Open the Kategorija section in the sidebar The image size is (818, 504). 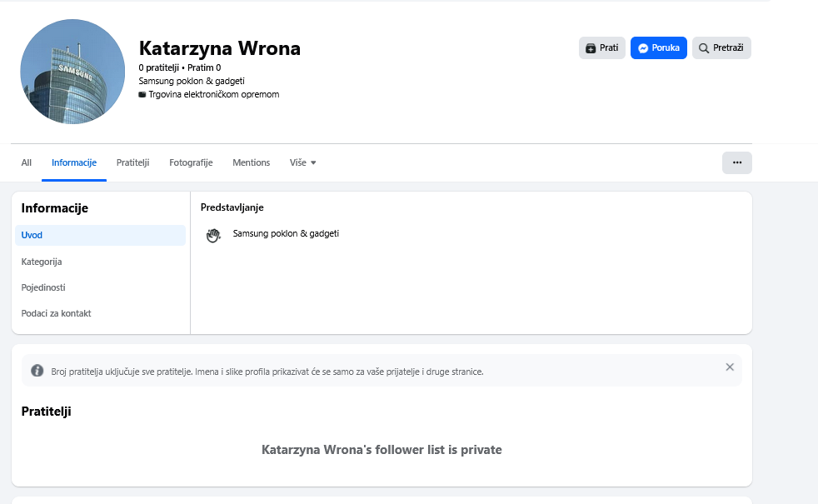tap(42, 262)
